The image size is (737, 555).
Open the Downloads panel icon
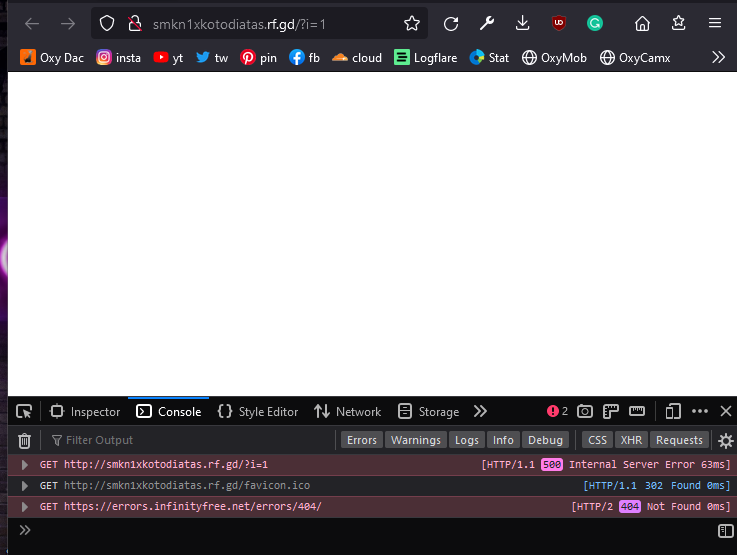click(x=522, y=23)
